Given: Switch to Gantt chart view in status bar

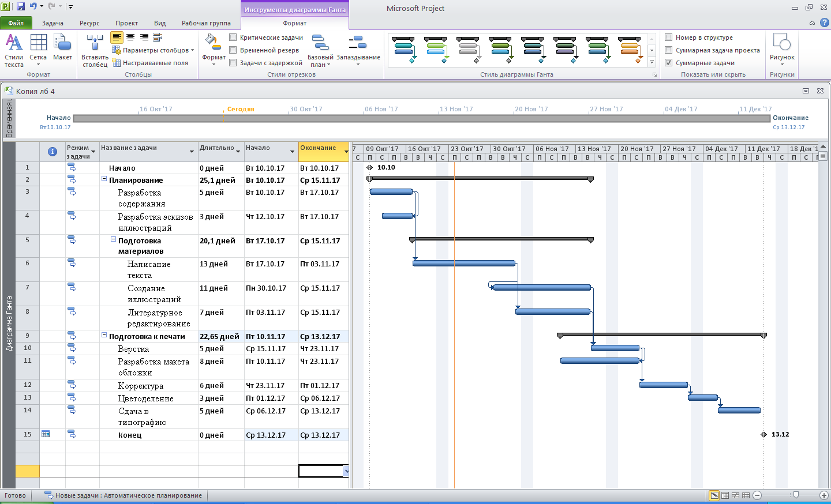Looking at the screenshot, I should [x=714, y=495].
